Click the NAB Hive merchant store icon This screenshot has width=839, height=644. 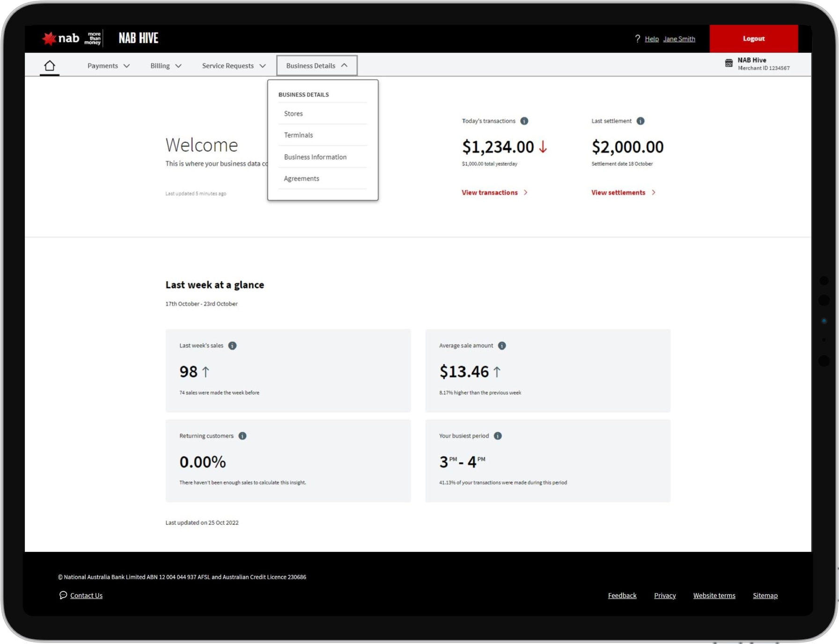[729, 63]
